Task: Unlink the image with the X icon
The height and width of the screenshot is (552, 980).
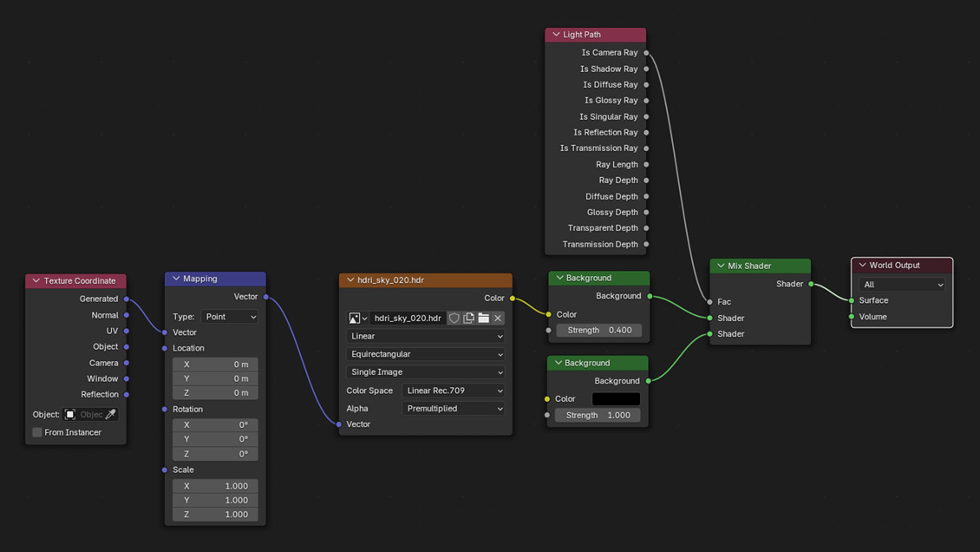Action: [498, 319]
